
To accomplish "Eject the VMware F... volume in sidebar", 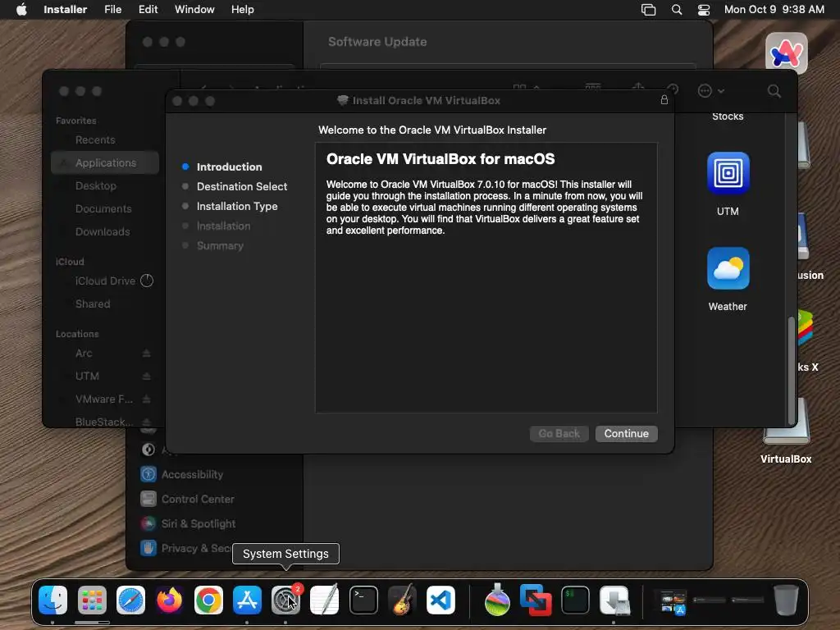I will [x=146, y=399].
